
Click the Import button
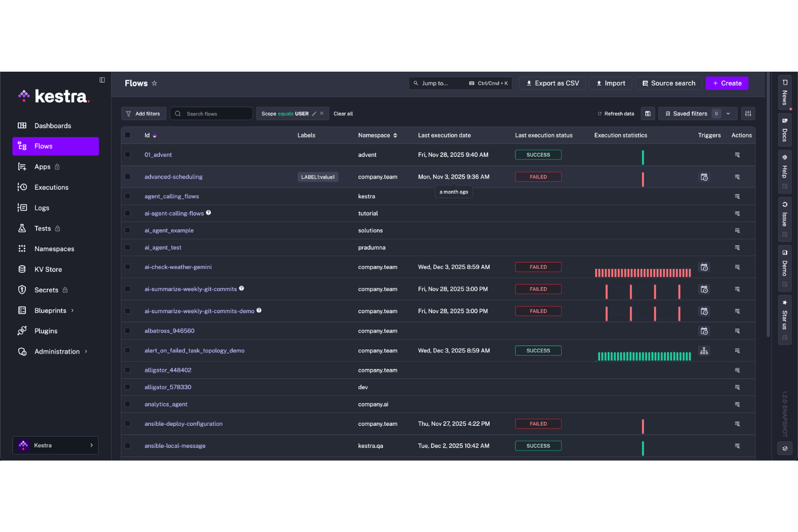click(610, 83)
